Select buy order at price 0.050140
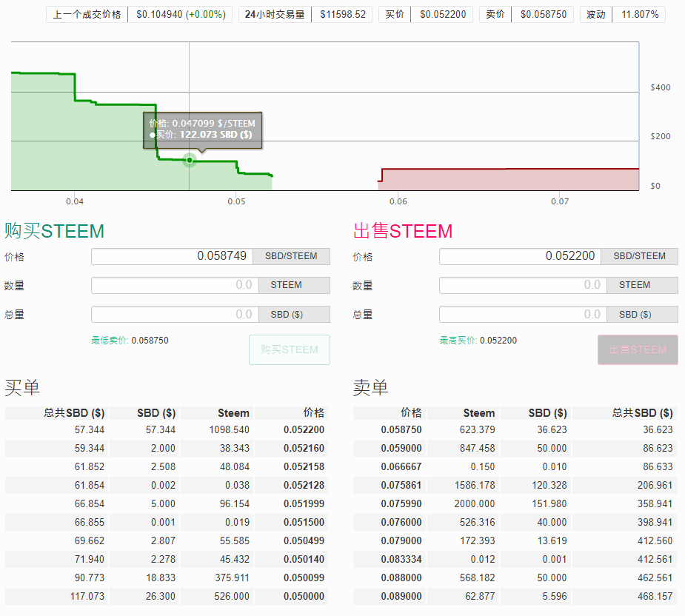Screen dimensions: 685x616 pyautogui.click(x=165, y=559)
